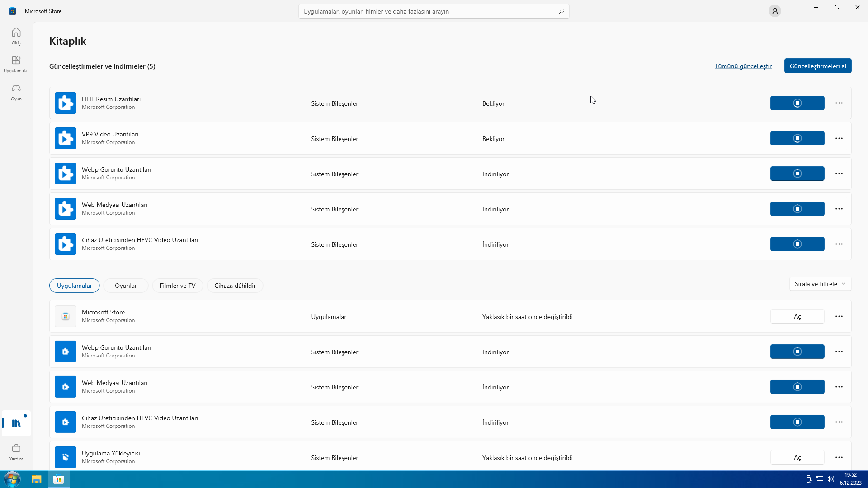Open the Windows Start menu orb
Viewport: 868px width, 488px height.
pyautogui.click(x=12, y=479)
